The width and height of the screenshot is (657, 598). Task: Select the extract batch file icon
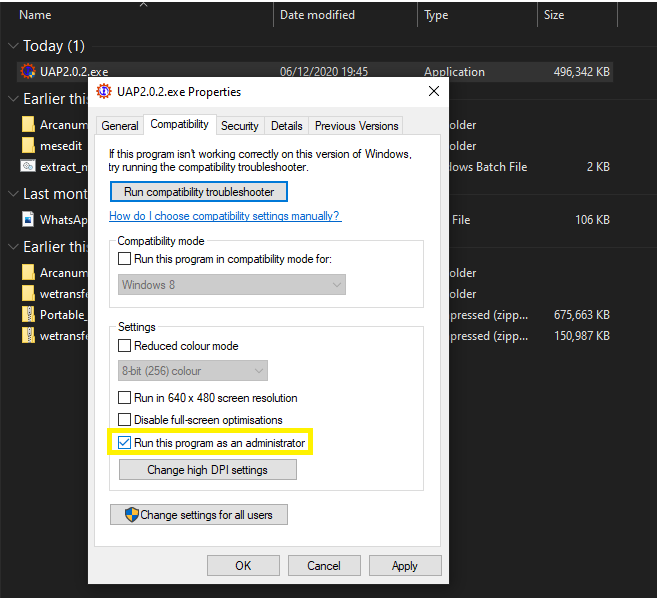coord(28,167)
